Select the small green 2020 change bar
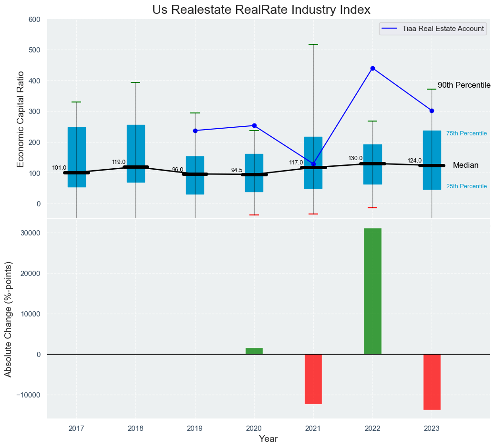Screen dimensions: 495x448 (254, 351)
